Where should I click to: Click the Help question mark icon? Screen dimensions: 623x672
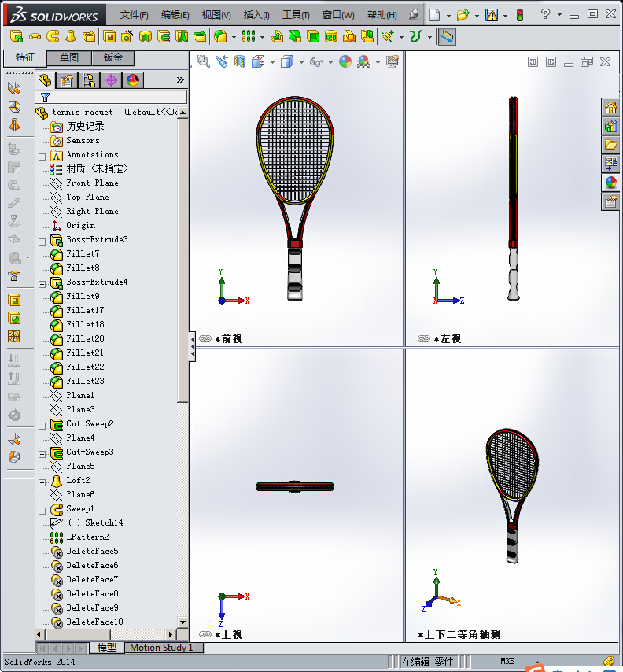[x=545, y=14]
